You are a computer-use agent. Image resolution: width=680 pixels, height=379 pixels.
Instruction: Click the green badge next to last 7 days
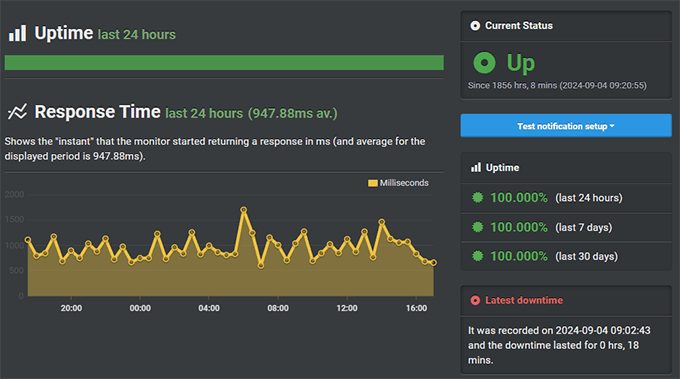pyautogui.click(x=477, y=227)
